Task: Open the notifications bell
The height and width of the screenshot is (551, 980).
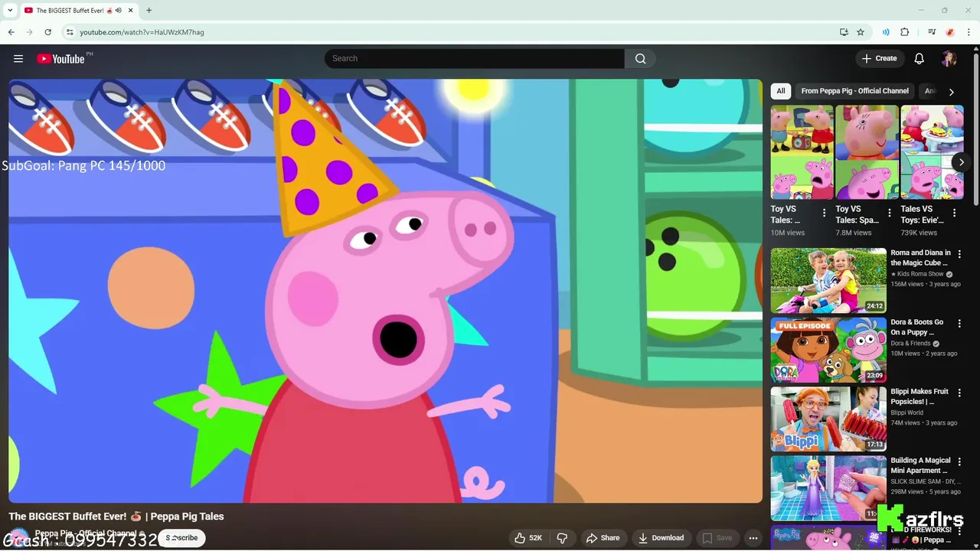Action: (919, 59)
